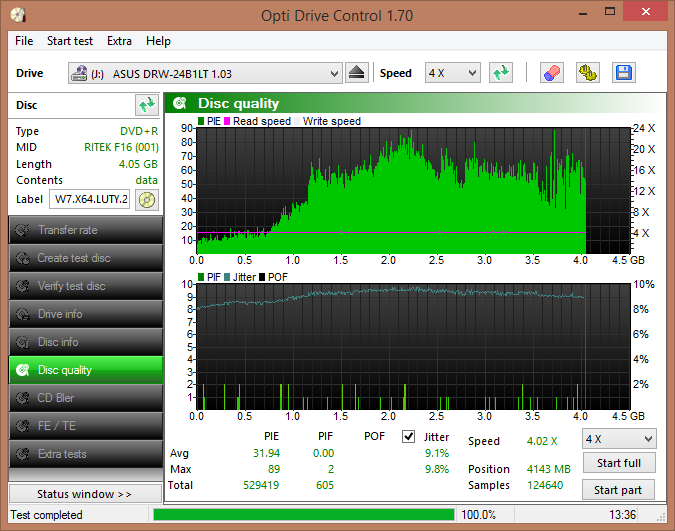
Task: Click the teal Jitter legend swatch
Action: point(227,277)
